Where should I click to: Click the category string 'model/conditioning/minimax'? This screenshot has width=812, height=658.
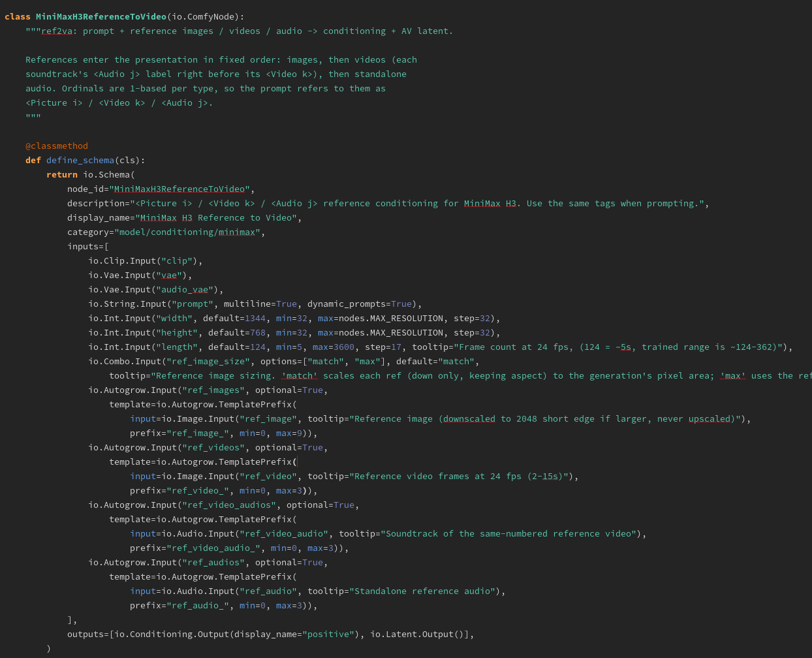point(187,232)
